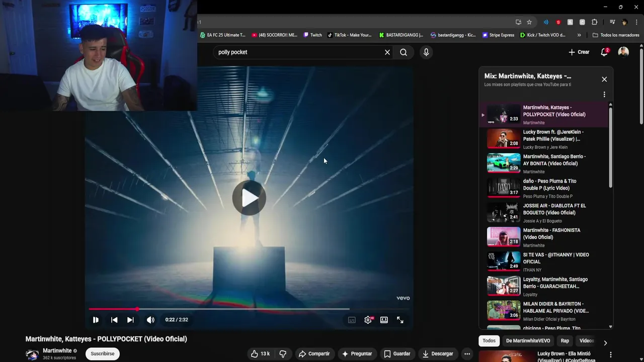Open the Stripe Express bookmark
This screenshot has height=362, width=644.
[498, 35]
